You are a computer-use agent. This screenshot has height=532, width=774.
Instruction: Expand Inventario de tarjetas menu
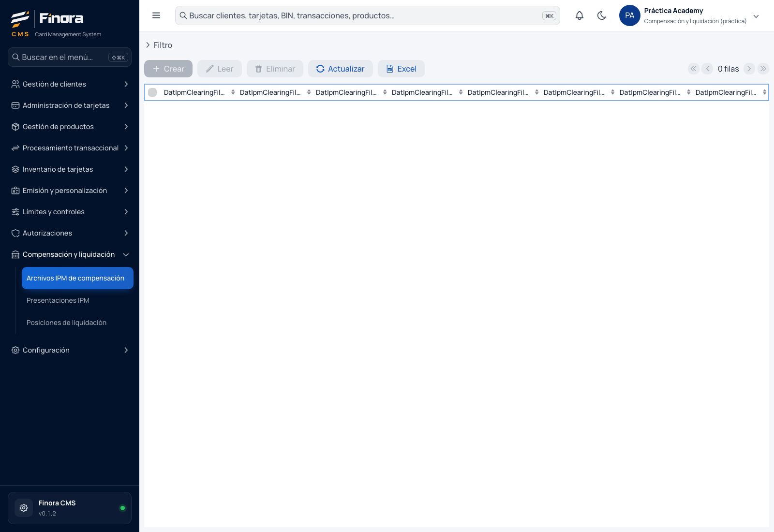pyautogui.click(x=70, y=169)
